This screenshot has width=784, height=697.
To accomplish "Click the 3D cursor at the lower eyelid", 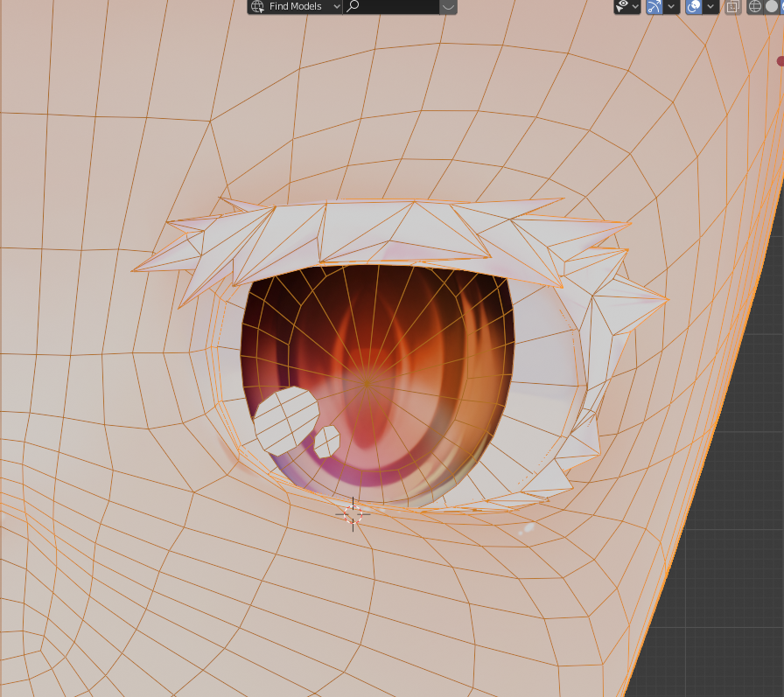I will click(x=353, y=514).
